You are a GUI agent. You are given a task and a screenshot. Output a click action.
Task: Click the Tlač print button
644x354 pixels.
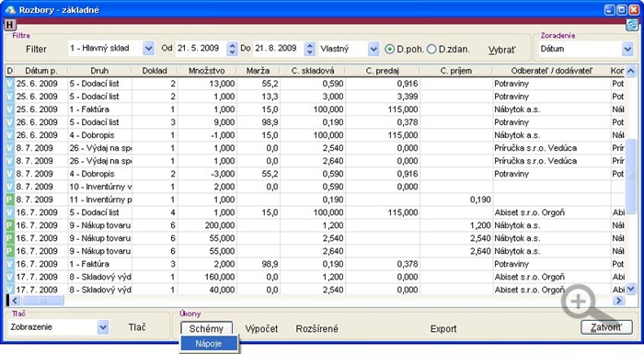click(137, 327)
